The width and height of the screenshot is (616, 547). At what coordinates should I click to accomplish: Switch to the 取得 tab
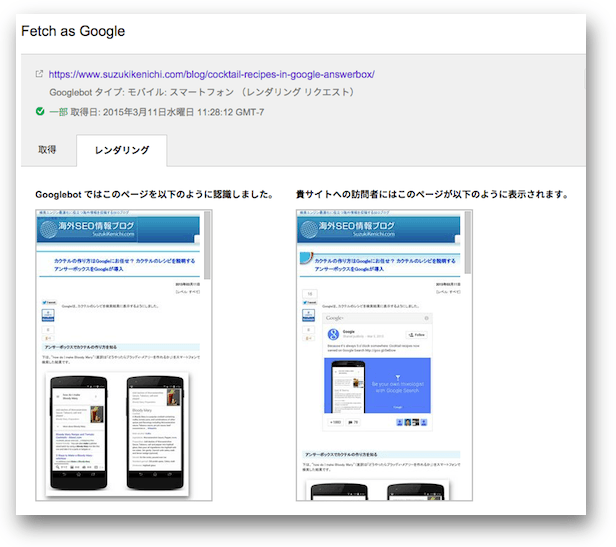47,149
